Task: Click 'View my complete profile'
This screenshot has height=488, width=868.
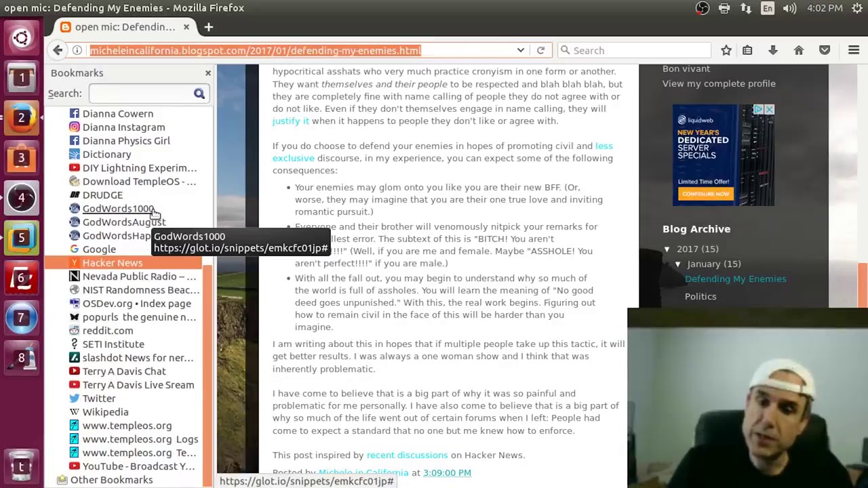Action: point(719,83)
